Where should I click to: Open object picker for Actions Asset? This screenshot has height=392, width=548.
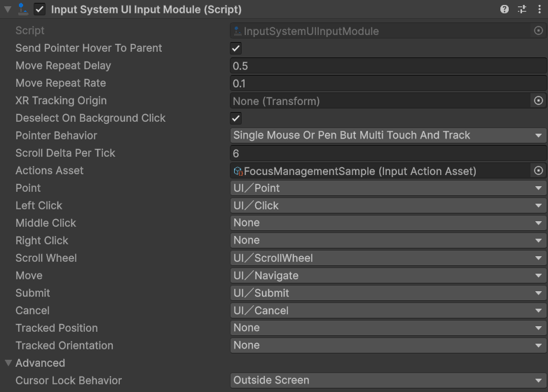point(539,170)
